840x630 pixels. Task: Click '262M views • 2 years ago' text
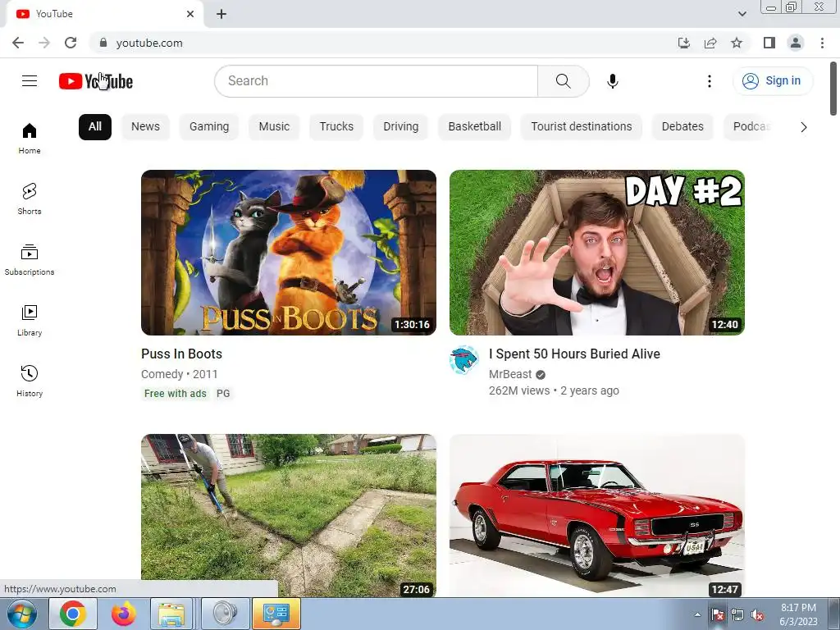554,391
